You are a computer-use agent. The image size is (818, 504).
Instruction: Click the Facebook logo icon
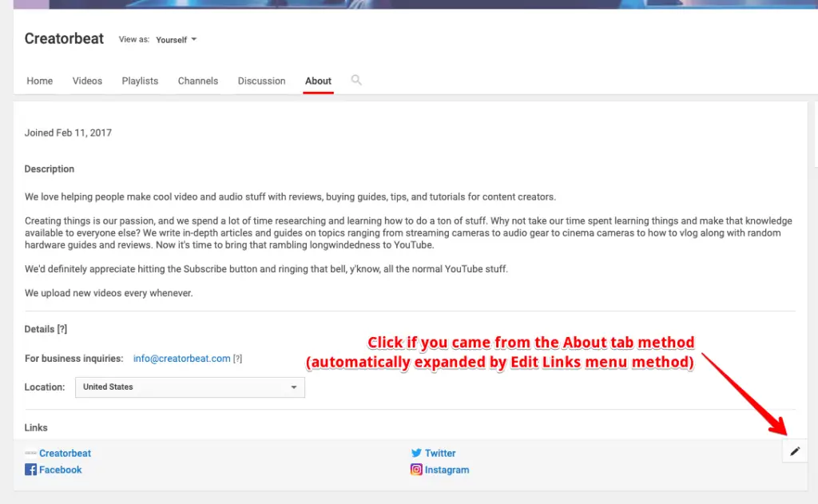tap(31, 470)
